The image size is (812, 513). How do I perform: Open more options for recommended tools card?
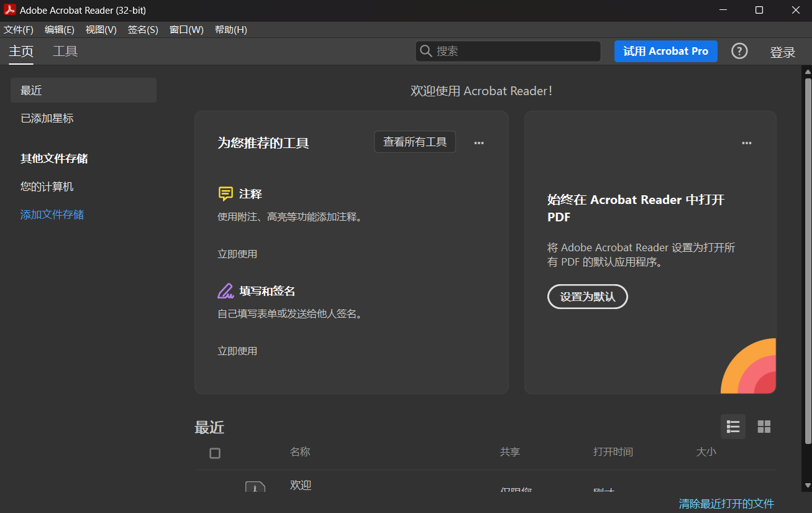[479, 142]
